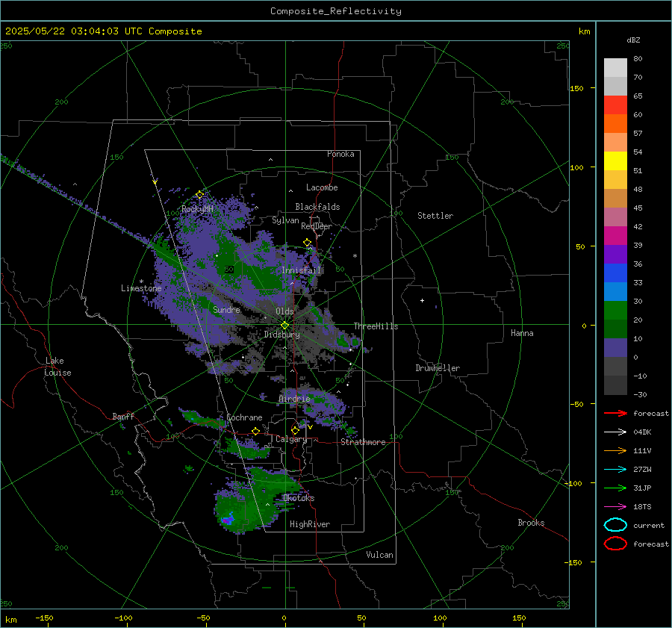Screen dimensions: 672x628
Task: Click the Hanna label
Action: (x=522, y=333)
